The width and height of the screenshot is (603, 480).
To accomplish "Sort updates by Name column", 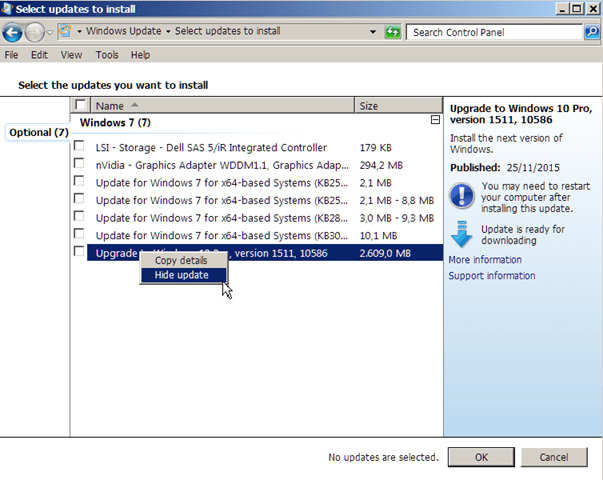I will pos(222,105).
